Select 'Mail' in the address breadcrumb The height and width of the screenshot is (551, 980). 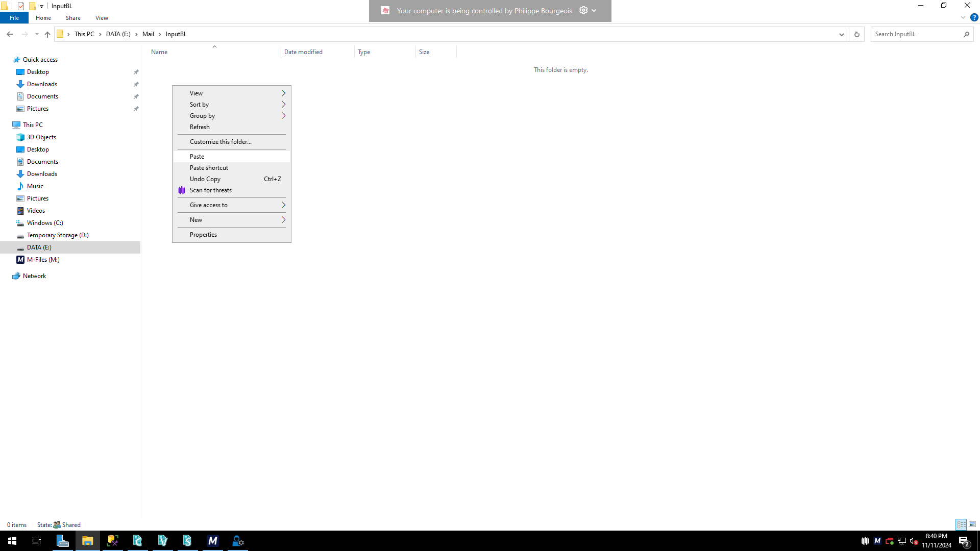(x=148, y=34)
